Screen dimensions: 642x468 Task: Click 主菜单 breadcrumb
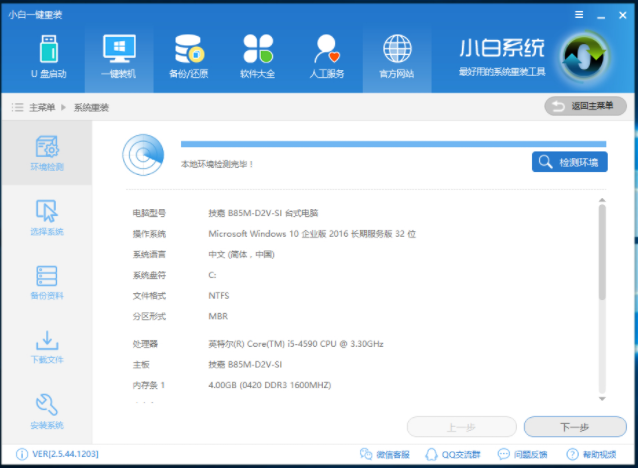click(x=42, y=108)
